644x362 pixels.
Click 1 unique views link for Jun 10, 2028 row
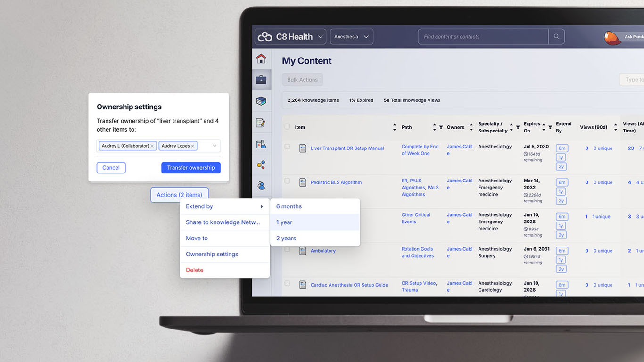point(601,217)
